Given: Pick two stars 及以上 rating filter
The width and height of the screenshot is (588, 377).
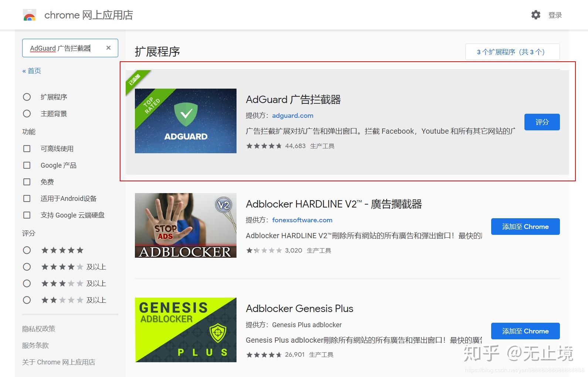Looking at the screenshot, I should (x=27, y=300).
